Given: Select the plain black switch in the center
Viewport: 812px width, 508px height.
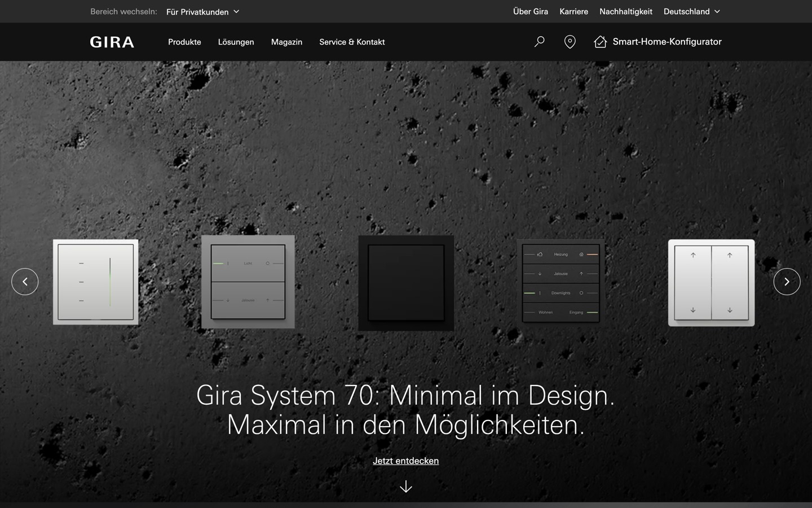Looking at the screenshot, I should click(406, 283).
